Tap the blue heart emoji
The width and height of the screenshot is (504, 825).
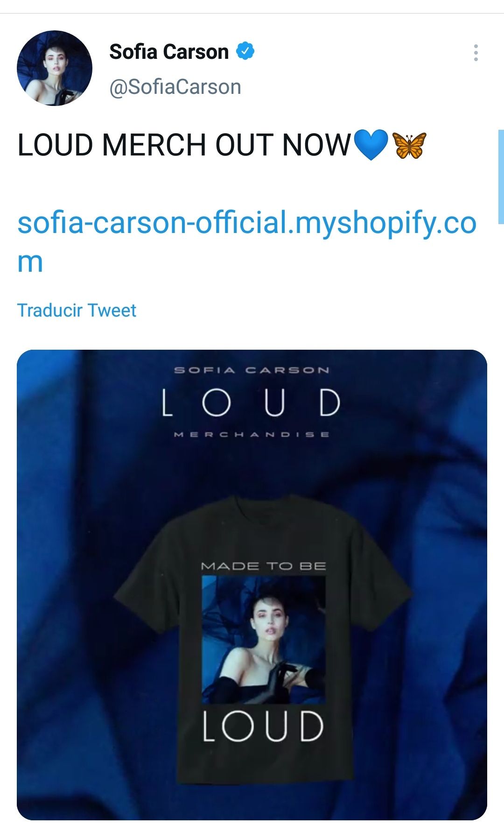(371, 144)
